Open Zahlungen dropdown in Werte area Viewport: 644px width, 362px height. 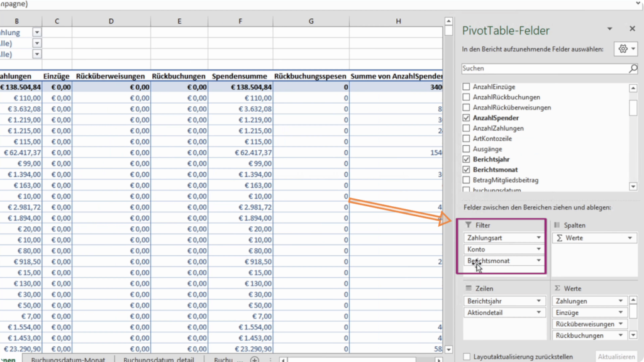[621, 301]
